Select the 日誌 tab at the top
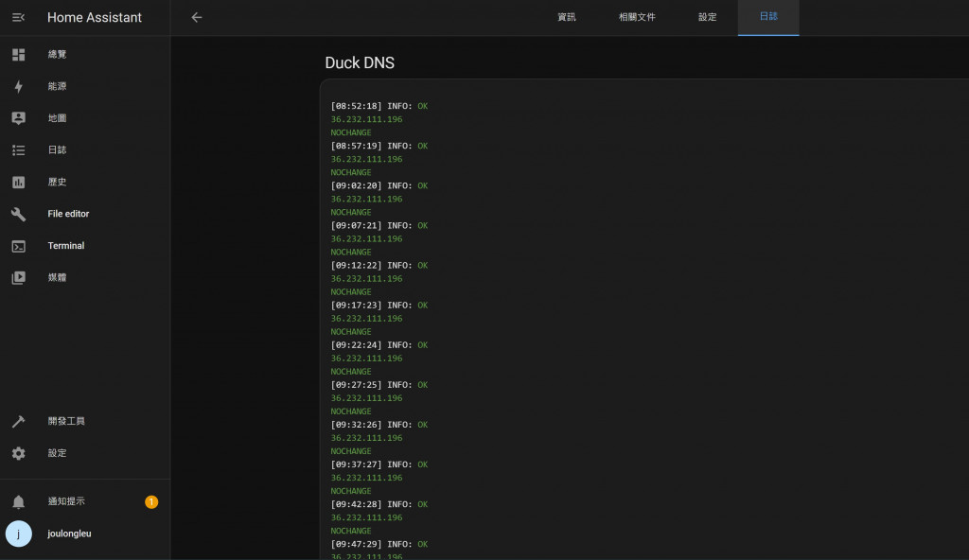Image resolution: width=969 pixels, height=560 pixels. point(768,17)
